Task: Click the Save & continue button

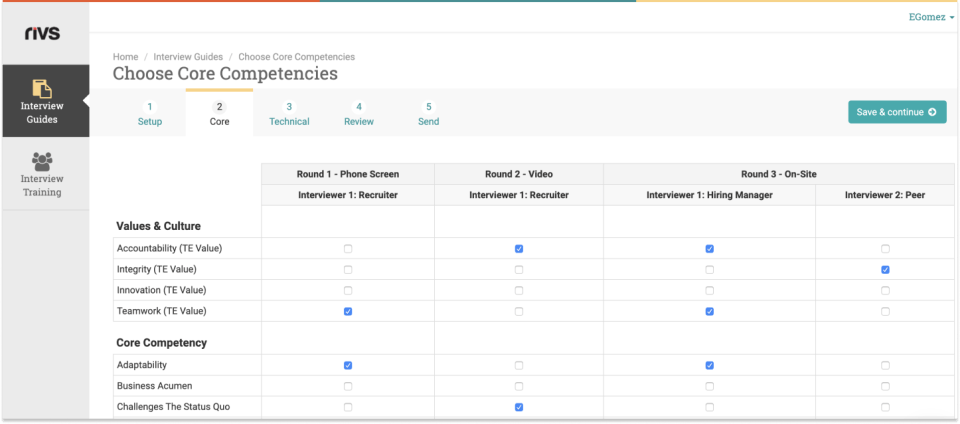Action: 897,112
